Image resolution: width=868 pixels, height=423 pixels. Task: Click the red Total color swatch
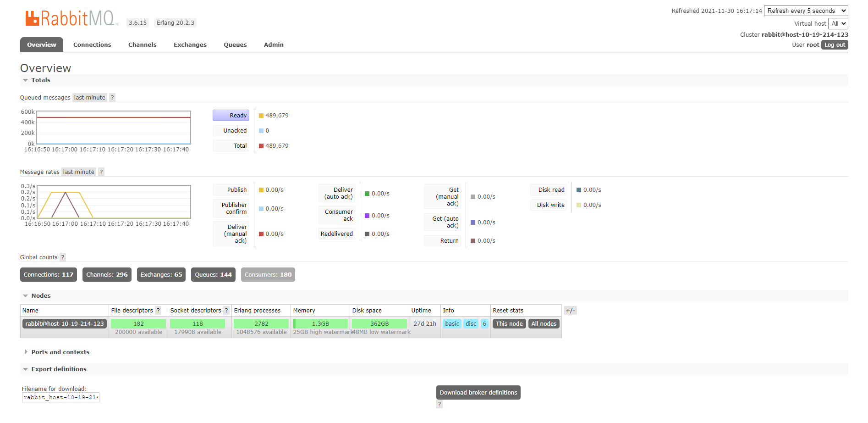tap(261, 146)
